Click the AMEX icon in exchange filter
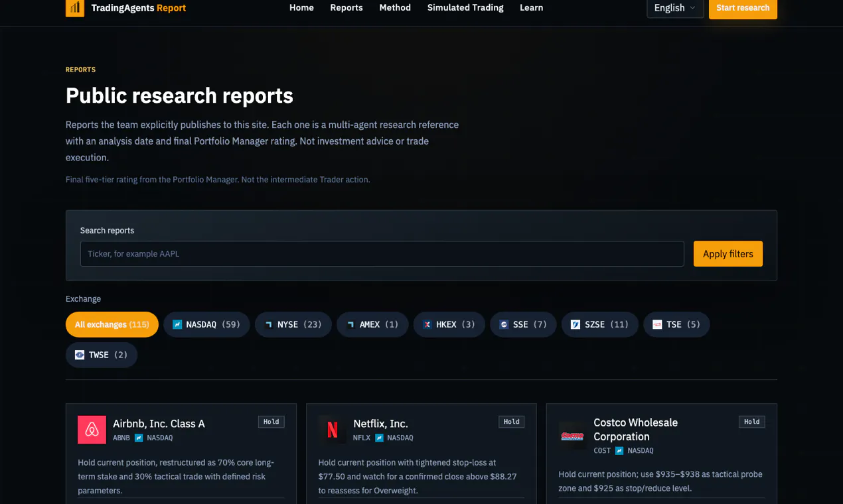The width and height of the screenshot is (843, 504). click(350, 325)
